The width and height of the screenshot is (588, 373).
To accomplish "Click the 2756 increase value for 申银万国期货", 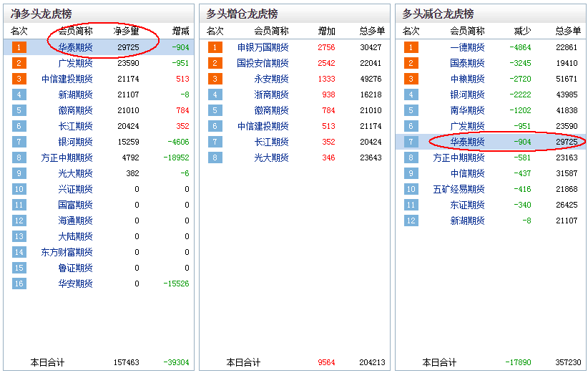I will pos(327,47).
